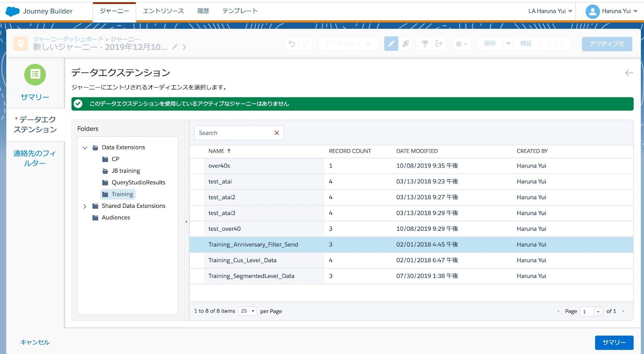The image size is (644, 354).
Task: Click pencil icon next to journey name
Action: tap(175, 47)
